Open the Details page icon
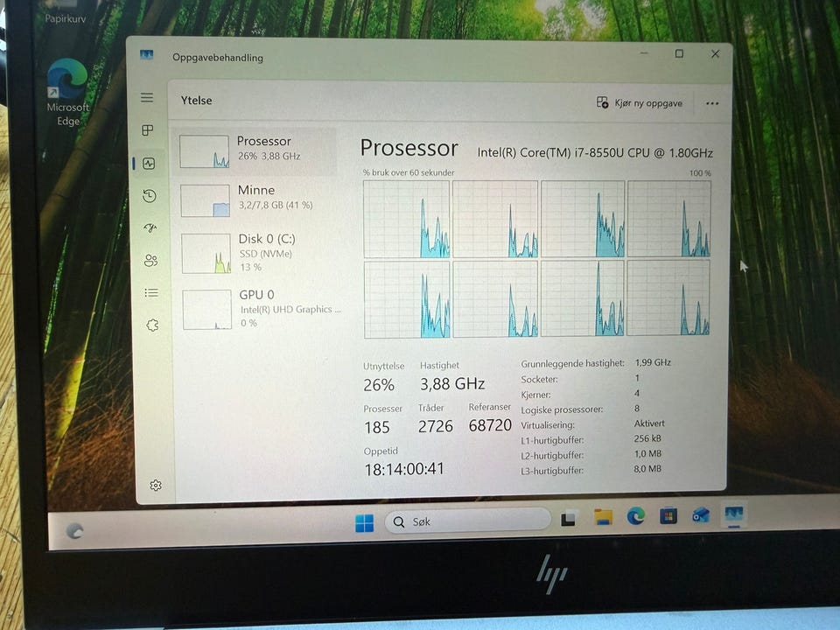 pyautogui.click(x=151, y=292)
